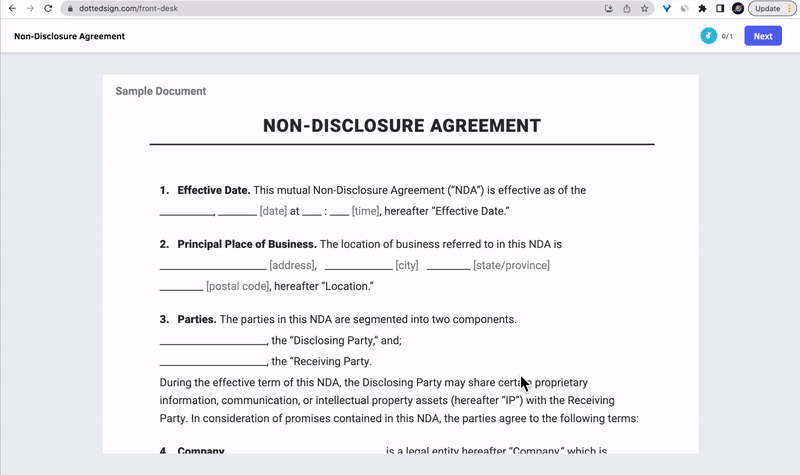Viewport: 800px width, 475px height.
Task: Click the browser forward arrow
Action: coord(30,9)
